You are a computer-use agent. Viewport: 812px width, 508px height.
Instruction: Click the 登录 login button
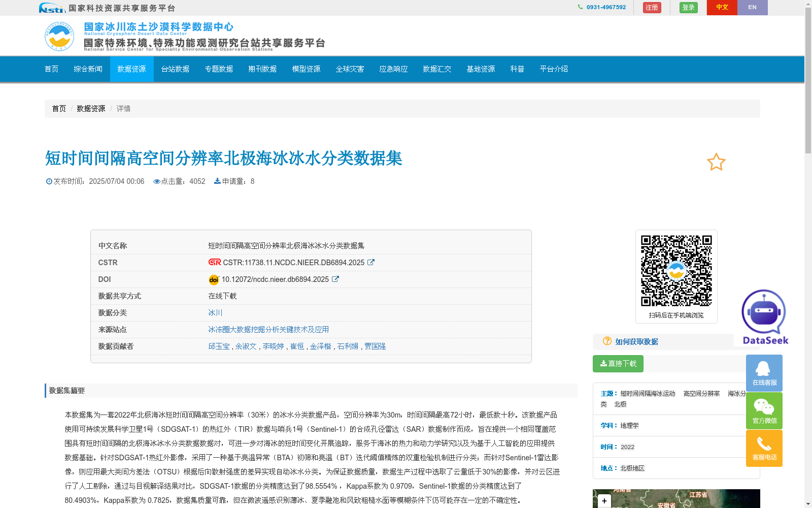(689, 8)
